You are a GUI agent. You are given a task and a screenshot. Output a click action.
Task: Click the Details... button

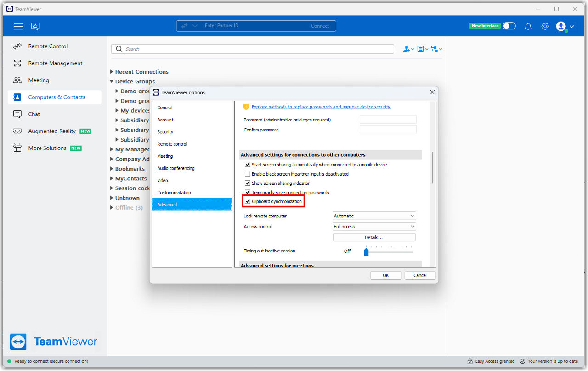point(374,237)
